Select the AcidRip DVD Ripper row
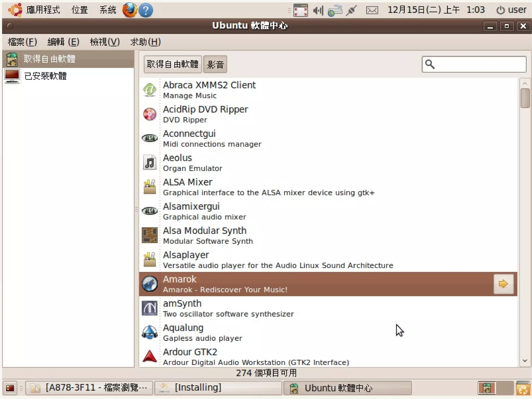 [x=328, y=114]
